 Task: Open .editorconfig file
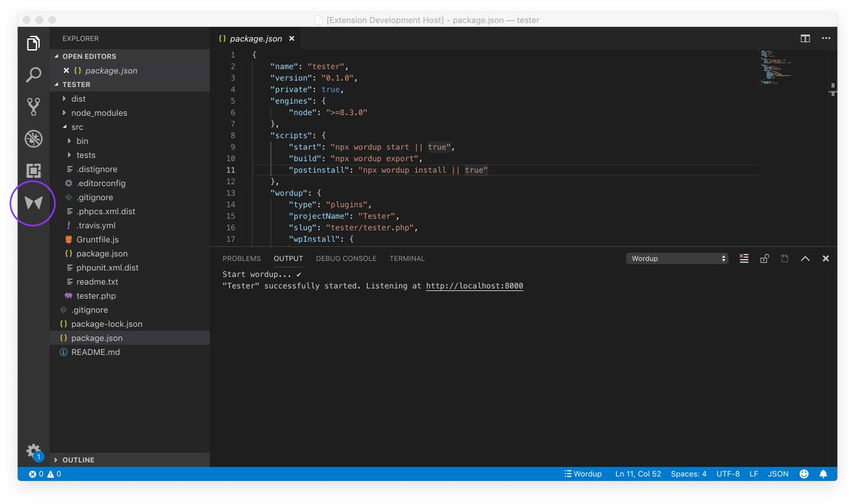point(100,183)
